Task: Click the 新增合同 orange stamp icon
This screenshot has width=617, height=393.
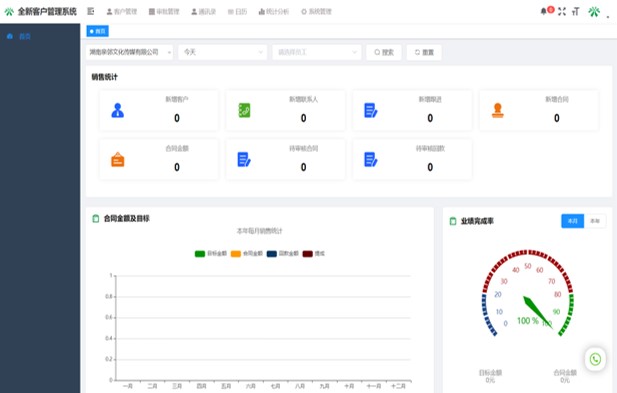Action: pos(498,111)
